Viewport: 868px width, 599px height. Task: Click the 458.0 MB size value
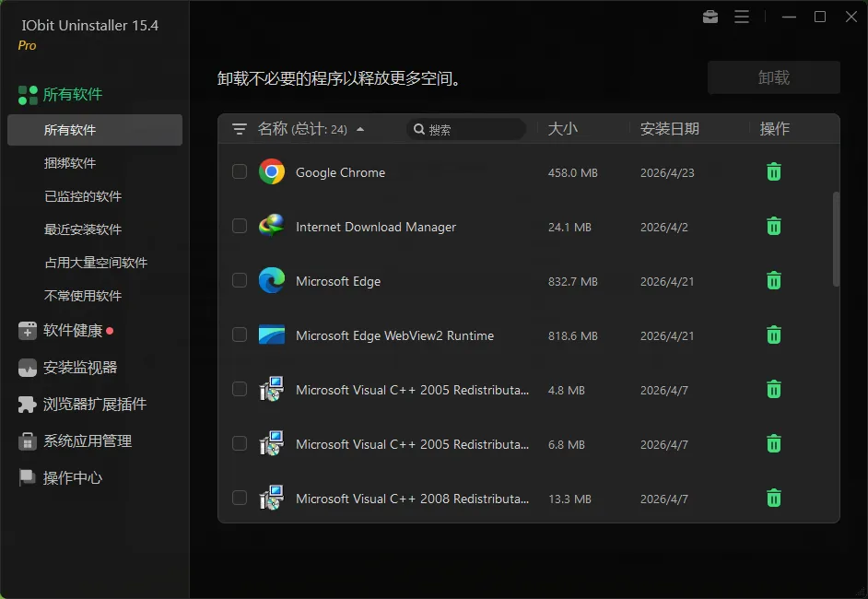573,172
